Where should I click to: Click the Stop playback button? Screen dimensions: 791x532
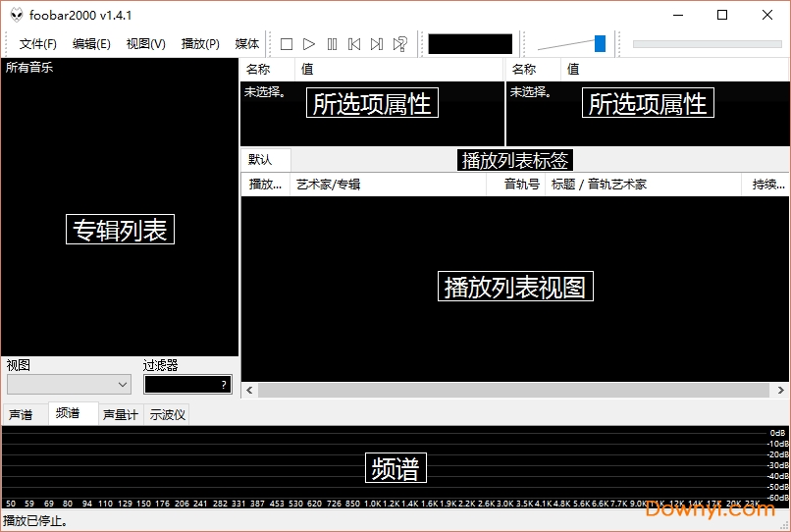click(x=286, y=44)
